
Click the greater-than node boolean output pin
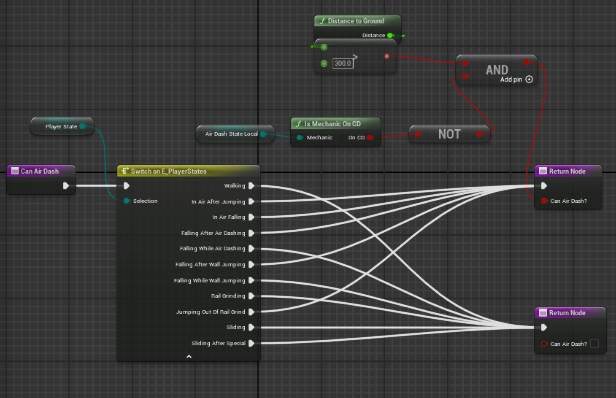pos(387,57)
